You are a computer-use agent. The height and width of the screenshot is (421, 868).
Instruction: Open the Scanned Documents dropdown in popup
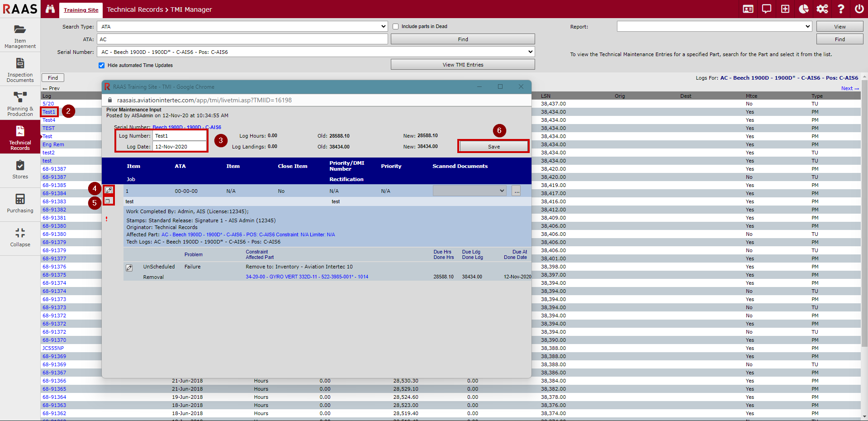coord(470,191)
